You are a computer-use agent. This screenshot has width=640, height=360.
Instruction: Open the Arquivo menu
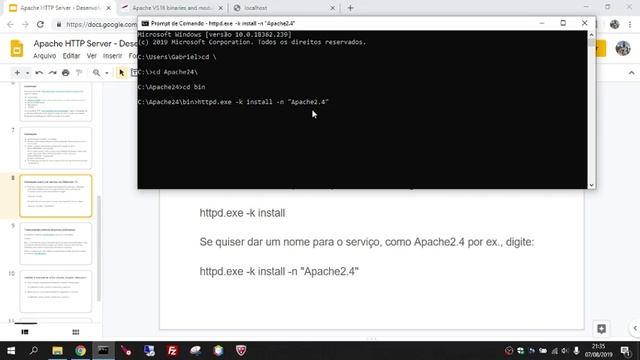[x=44, y=56]
